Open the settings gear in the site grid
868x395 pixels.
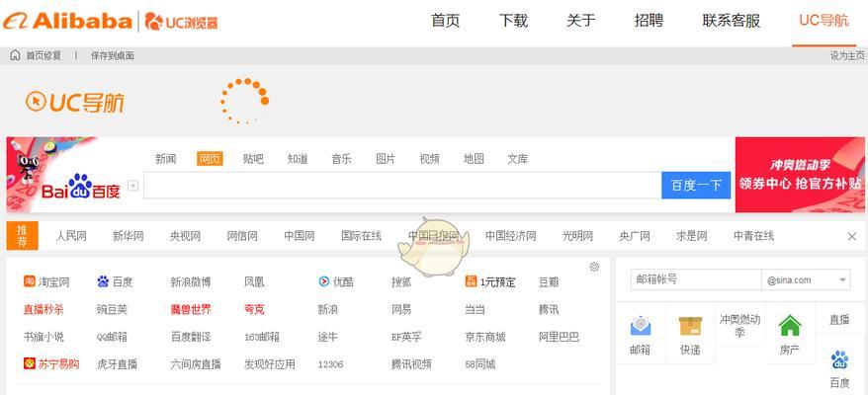(594, 268)
